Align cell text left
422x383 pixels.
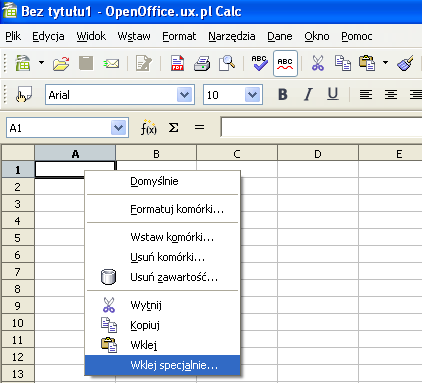366,95
